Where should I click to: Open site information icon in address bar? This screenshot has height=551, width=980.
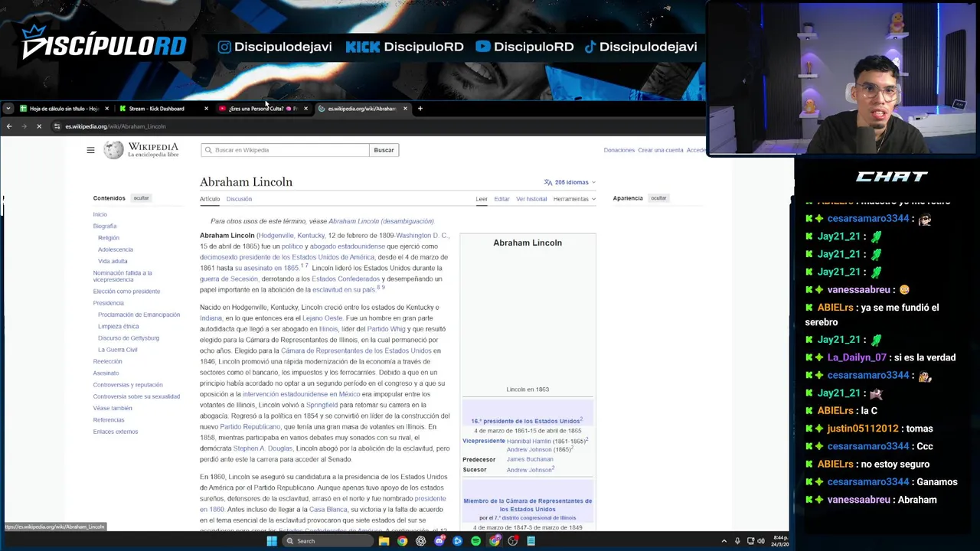[x=57, y=126]
